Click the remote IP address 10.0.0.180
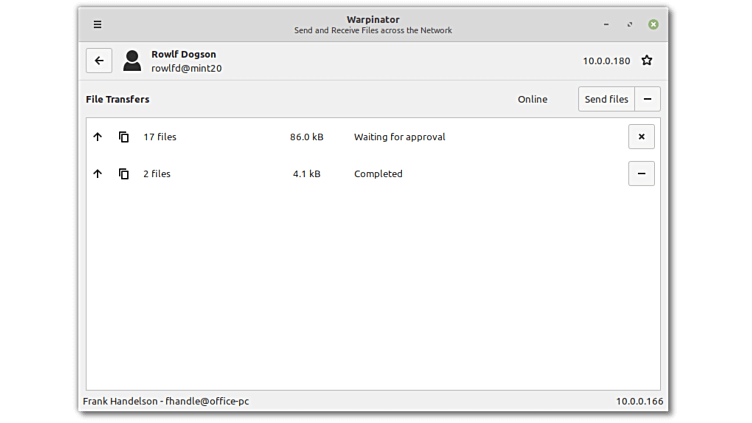The height and width of the screenshot is (423, 752). pos(606,61)
